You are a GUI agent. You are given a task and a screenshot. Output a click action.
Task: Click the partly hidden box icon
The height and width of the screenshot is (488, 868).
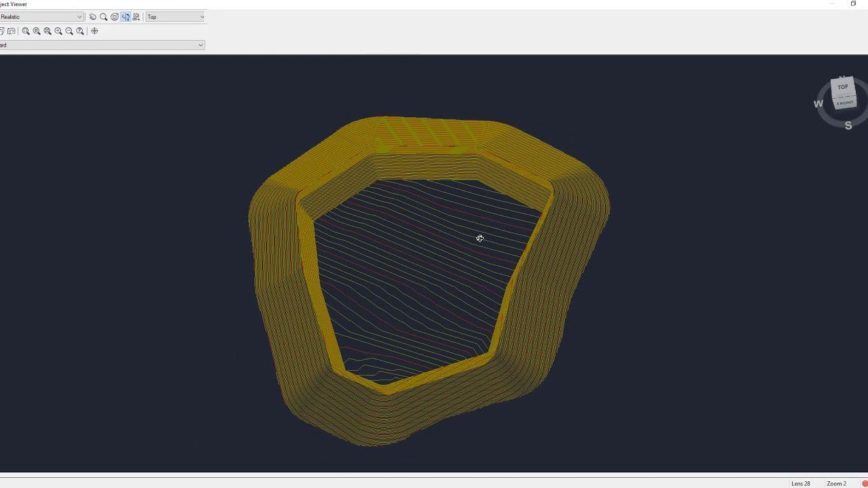pyautogui.click(x=2, y=31)
